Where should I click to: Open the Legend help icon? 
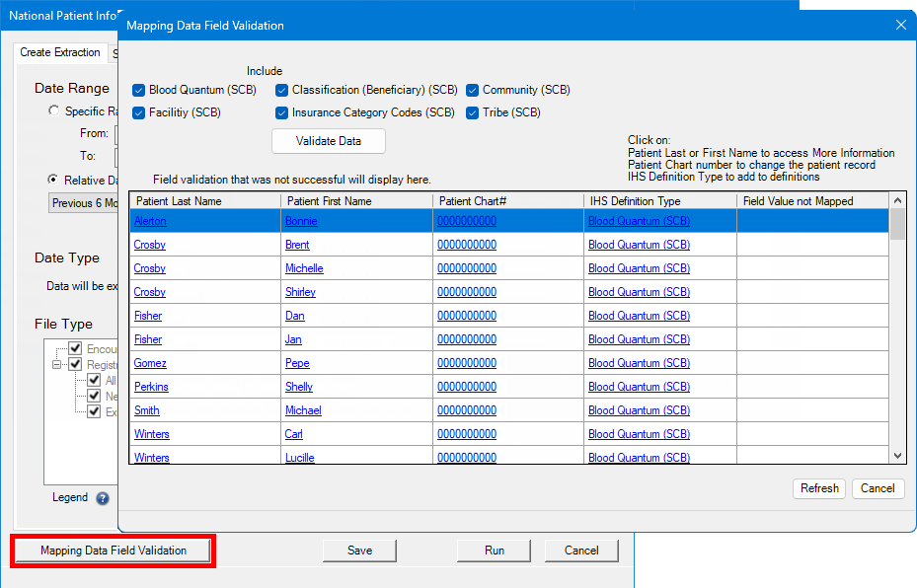[x=103, y=498]
